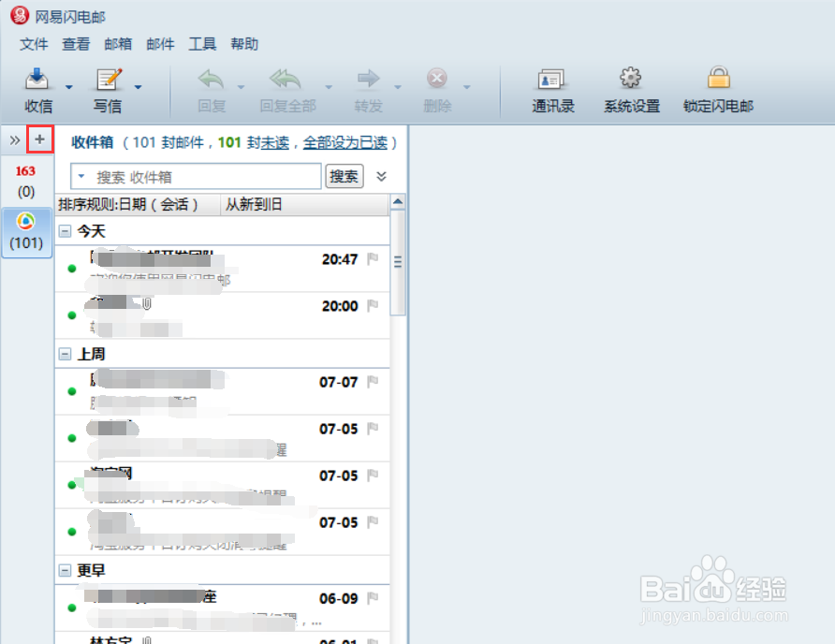This screenshot has height=644, width=835.
Task: Click the 排序规则:日期（会话）column header
Action: [x=138, y=205]
